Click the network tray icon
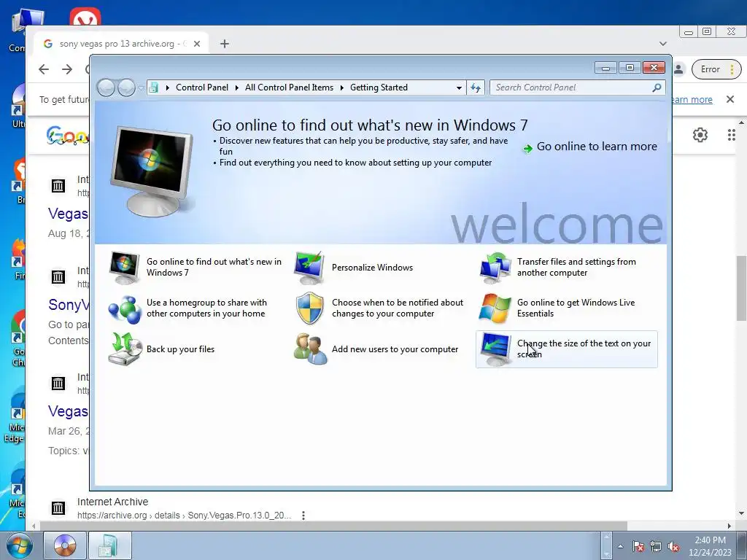747x560 pixels. click(656, 547)
